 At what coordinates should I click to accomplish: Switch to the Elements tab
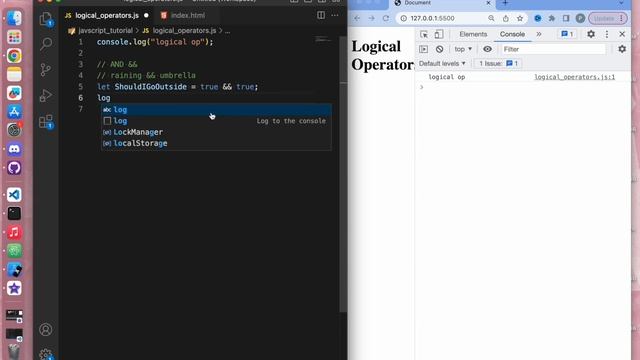[x=473, y=34]
